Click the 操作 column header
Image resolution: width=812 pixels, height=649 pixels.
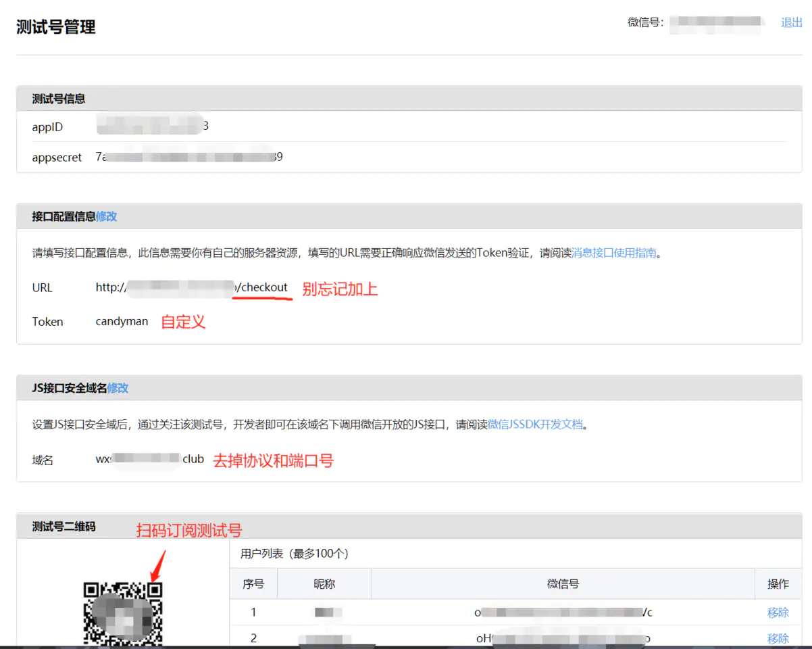tap(778, 584)
